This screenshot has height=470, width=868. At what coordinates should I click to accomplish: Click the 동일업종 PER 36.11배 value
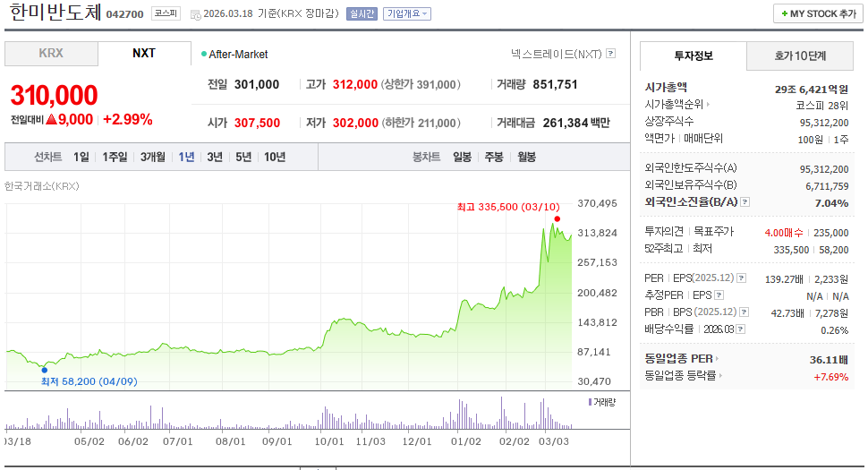click(829, 360)
